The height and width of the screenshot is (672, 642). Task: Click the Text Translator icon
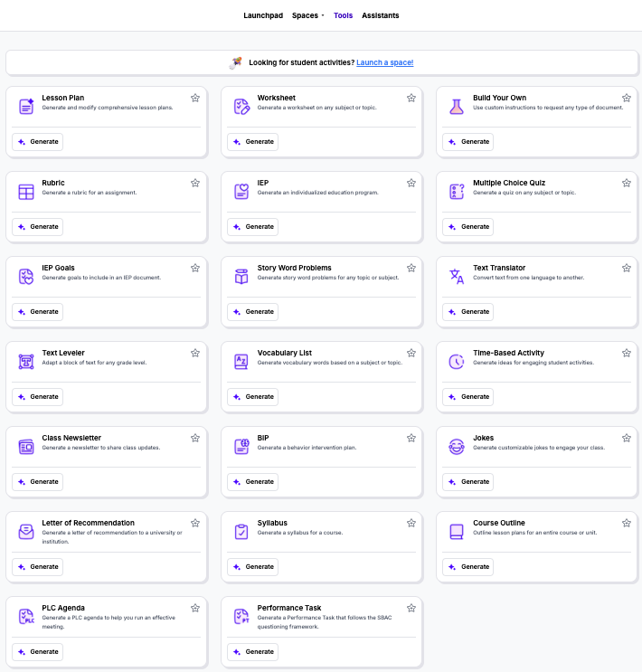(457, 277)
